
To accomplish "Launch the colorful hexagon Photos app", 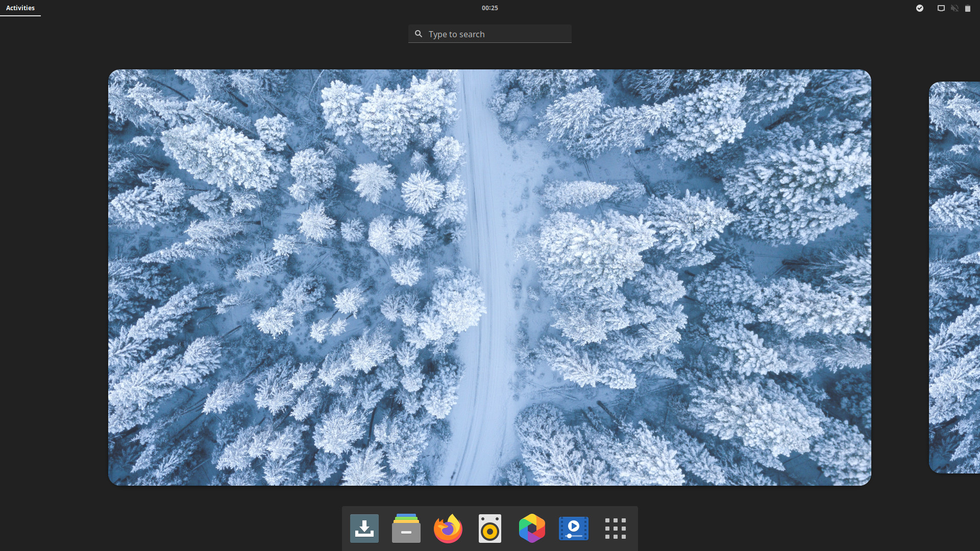I will pyautogui.click(x=532, y=529).
